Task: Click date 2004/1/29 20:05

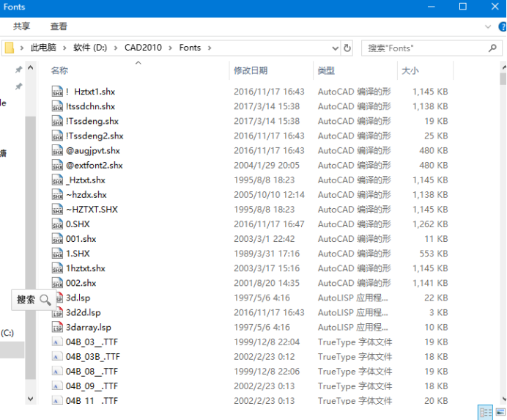Action: [x=267, y=166]
